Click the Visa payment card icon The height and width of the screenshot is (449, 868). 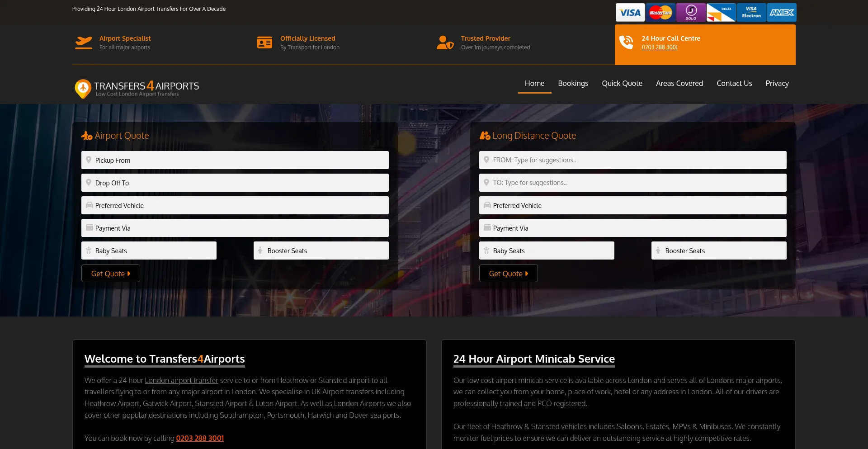630,12
